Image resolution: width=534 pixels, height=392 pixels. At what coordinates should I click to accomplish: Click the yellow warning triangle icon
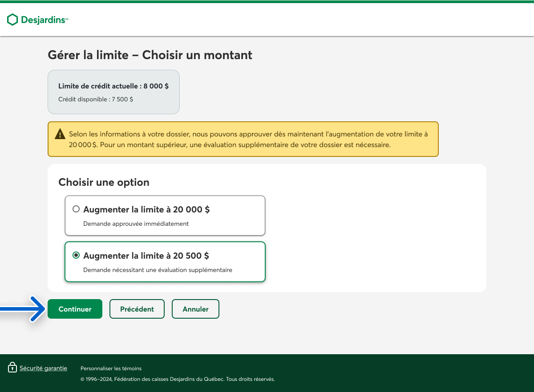click(60, 134)
